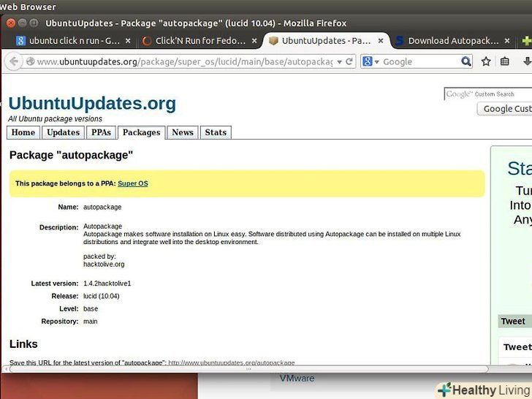Click the VMware text in background window
The height and width of the screenshot is (399, 532).
297,379
